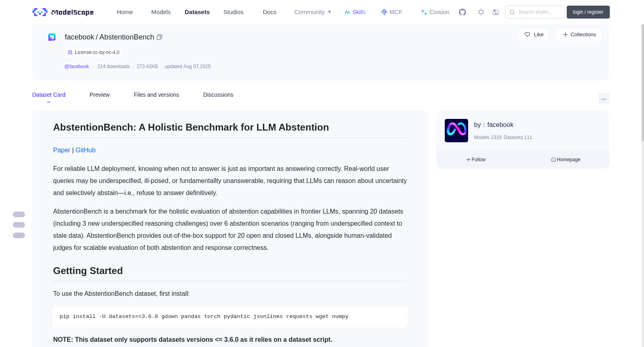
Task: Click the License:cc-by-nc-4.0 tag
Action: tap(93, 52)
